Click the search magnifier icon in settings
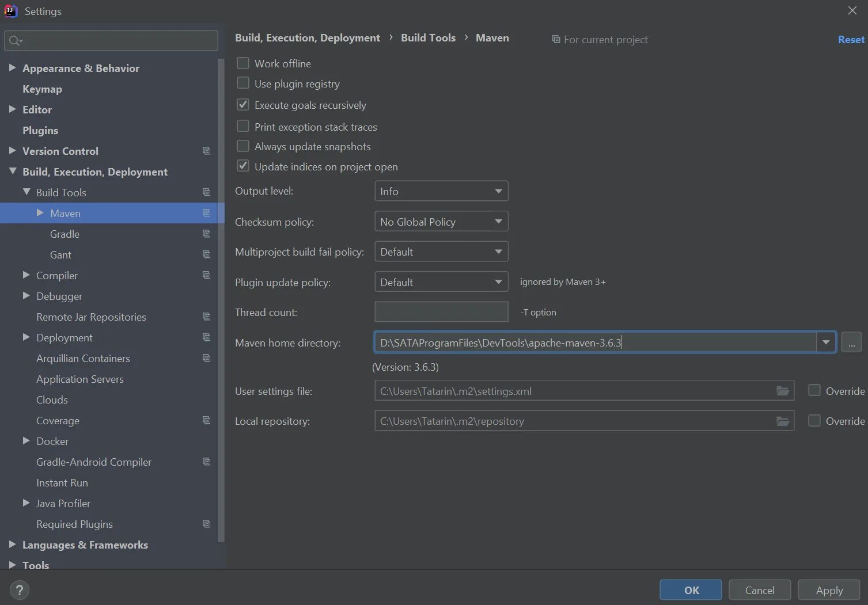Image resolution: width=868 pixels, height=605 pixels. pyautogui.click(x=16, y=41)
